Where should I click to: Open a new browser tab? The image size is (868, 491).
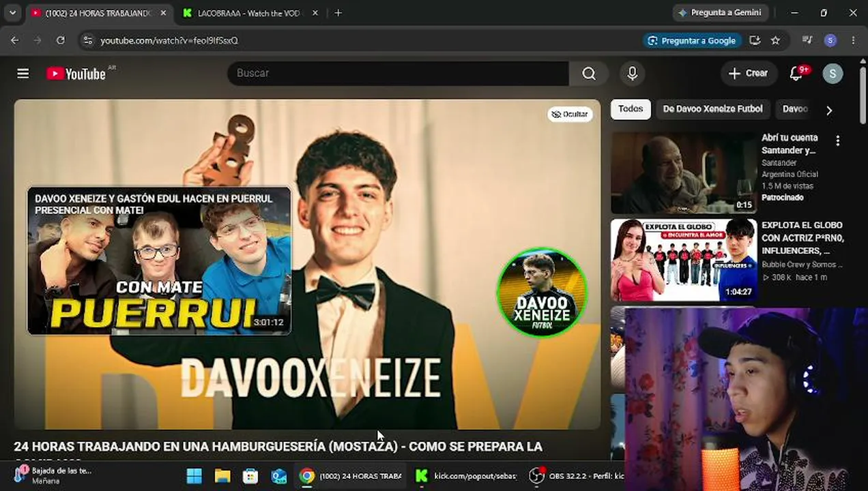click(338, 13)
